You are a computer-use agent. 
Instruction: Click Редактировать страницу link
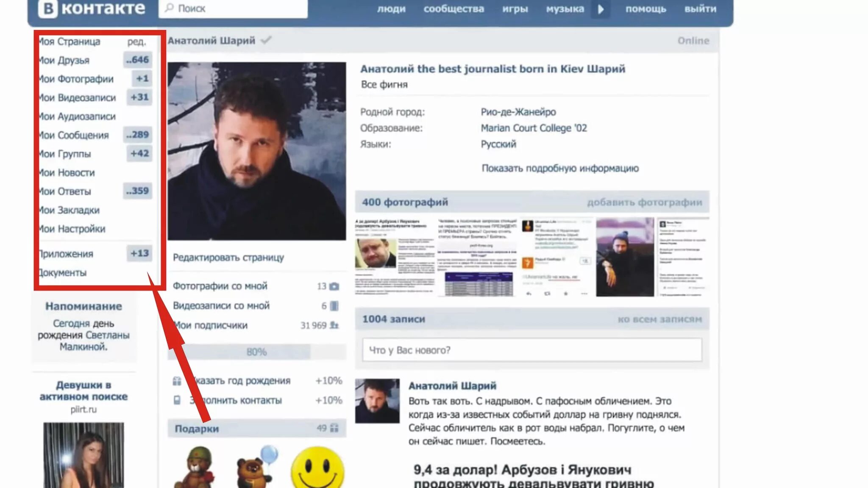pos(228,258)
